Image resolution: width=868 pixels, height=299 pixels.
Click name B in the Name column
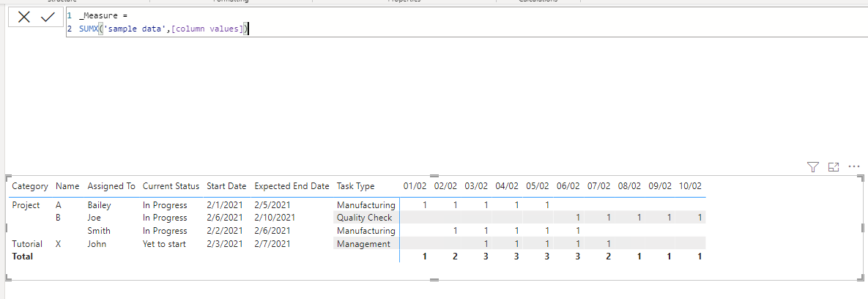(58, 218)
